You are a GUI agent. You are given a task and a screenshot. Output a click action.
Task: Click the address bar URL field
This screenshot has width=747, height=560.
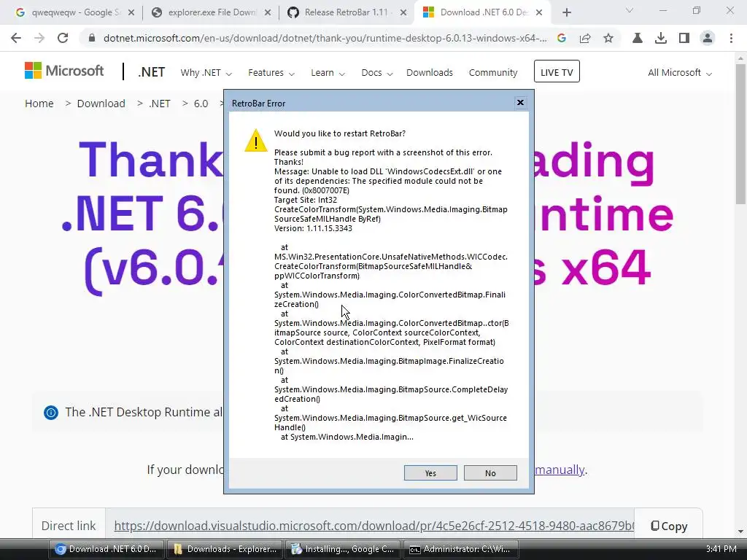pyautogui.click(x=325, y=38)
